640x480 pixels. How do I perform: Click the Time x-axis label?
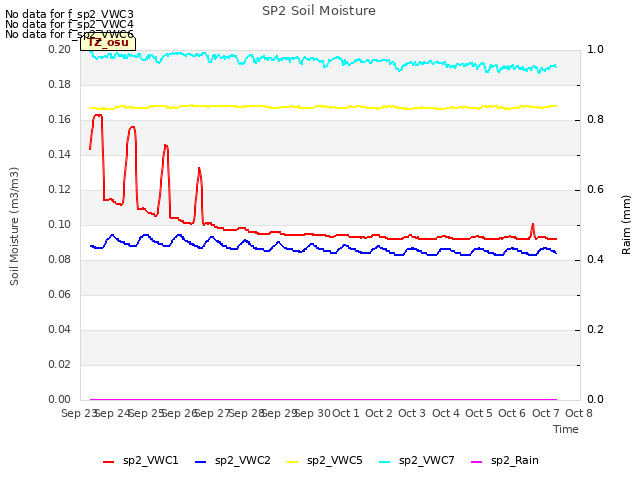[x=566, y=429]
